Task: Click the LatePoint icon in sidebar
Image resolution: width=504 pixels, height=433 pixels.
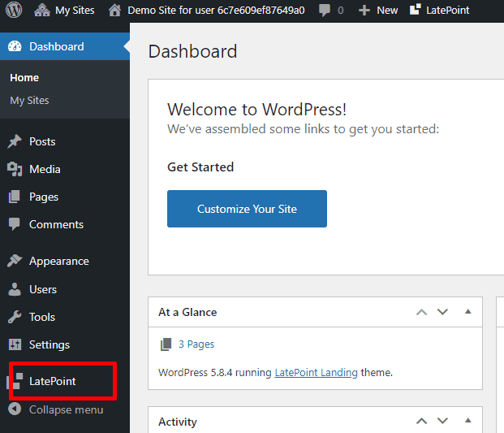Action: pos(16,381)
